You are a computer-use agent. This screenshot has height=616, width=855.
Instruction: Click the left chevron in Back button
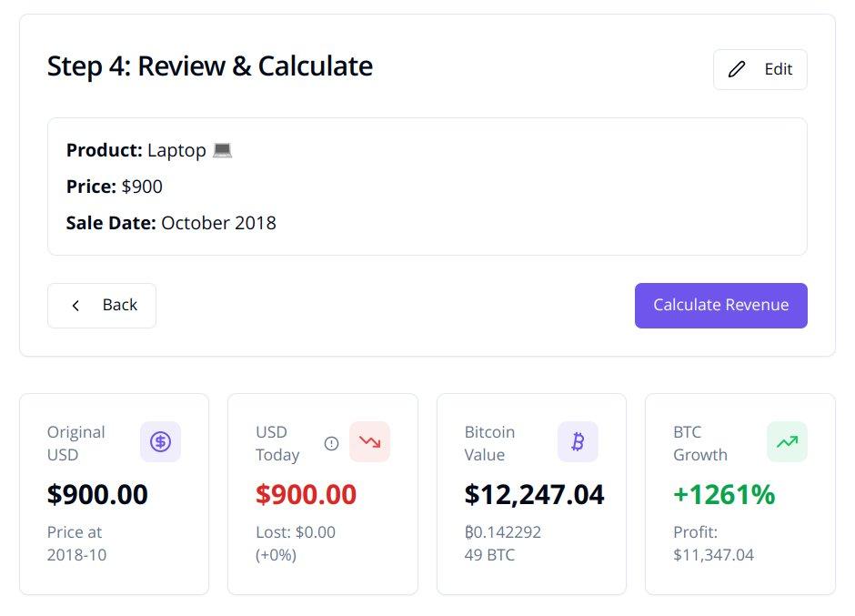[x=76, y=306]
